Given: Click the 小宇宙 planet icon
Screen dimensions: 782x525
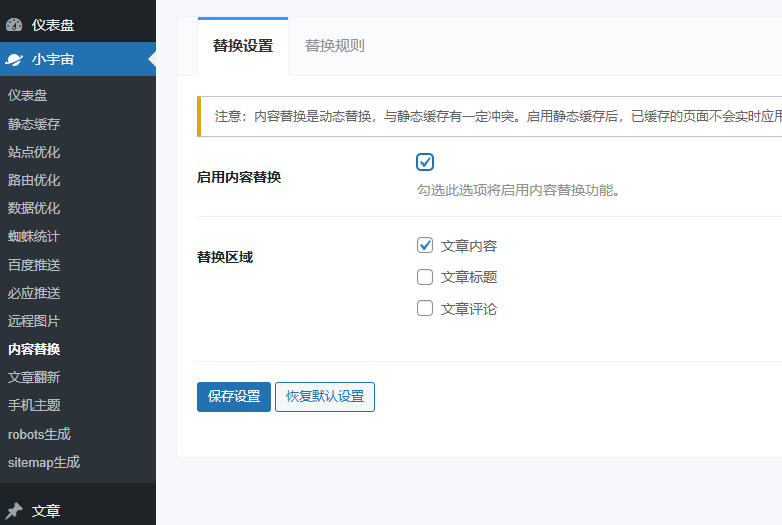Looking at the screenshot, I should point(14,59).
